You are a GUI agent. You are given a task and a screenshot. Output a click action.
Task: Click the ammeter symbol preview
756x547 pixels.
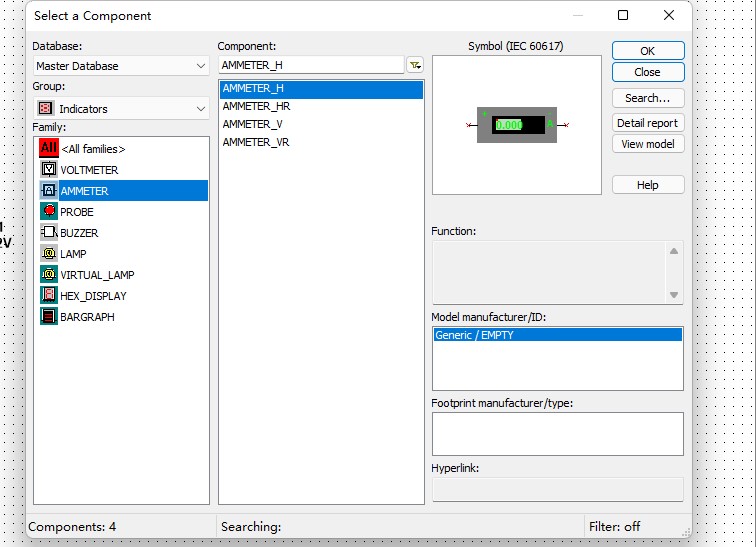coord(517,125)
